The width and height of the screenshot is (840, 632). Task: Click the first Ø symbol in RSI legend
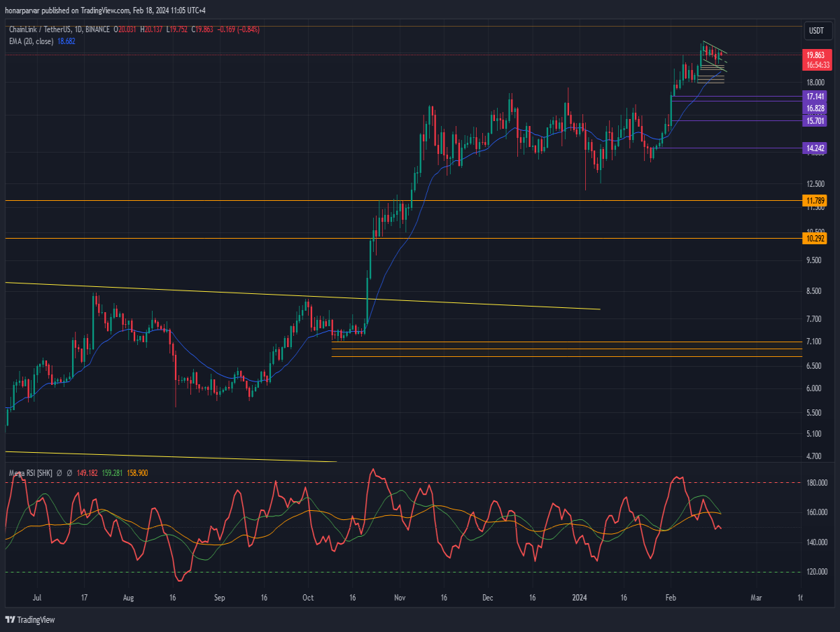click(59, 473)
